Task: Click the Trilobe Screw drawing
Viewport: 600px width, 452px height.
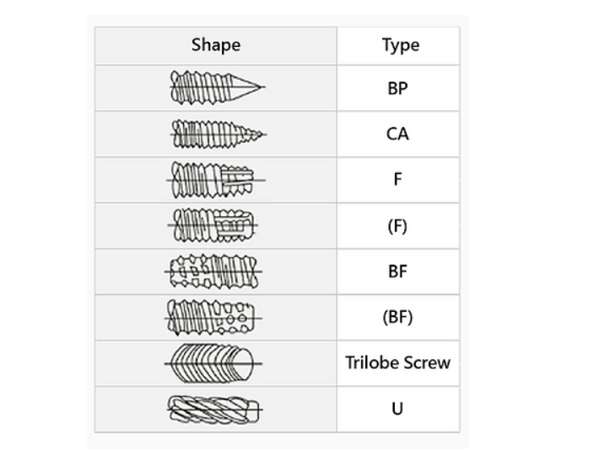Action: 213,363
